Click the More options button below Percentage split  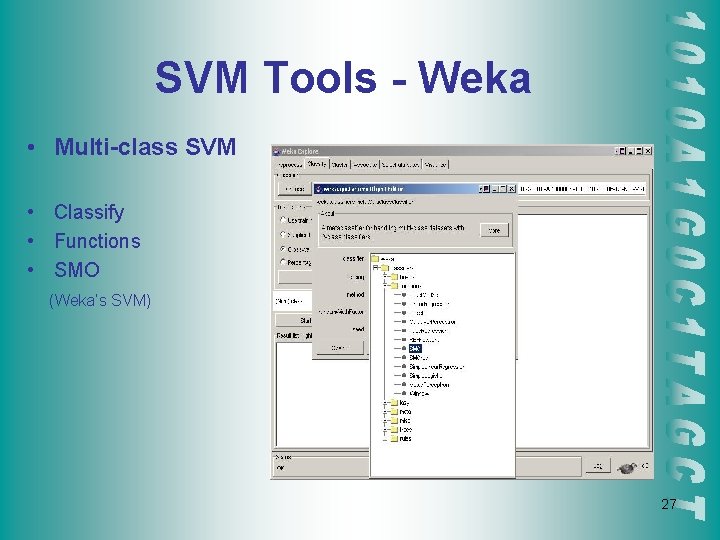(x=295, y=277)
